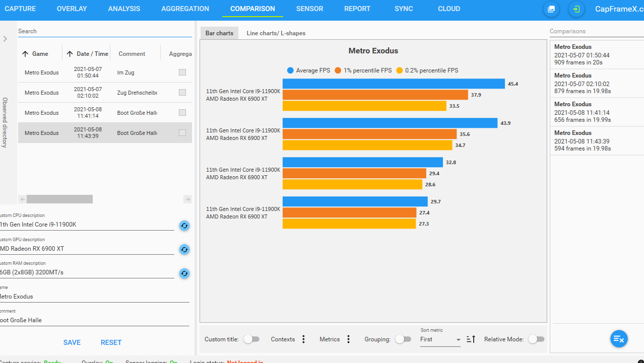Screen dimensions: 644x363
Task: Open the AGGREGATION tab
Action: [x=185, y=9]
